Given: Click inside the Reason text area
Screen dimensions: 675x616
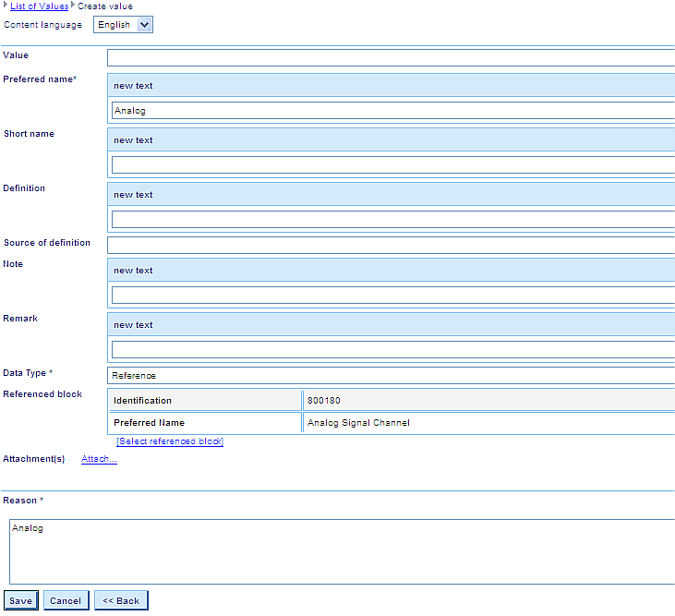Looking at the screenshot, I should pos(342,551).
